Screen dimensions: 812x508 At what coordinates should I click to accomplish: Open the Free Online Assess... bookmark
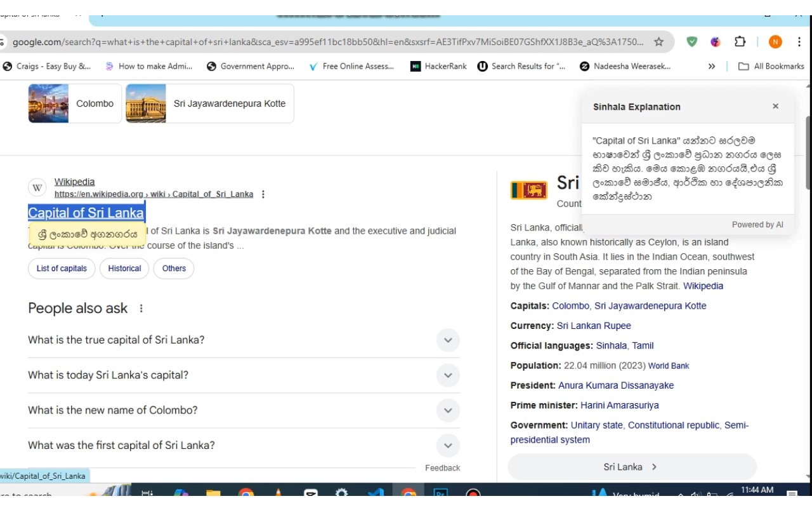point(351,66)
